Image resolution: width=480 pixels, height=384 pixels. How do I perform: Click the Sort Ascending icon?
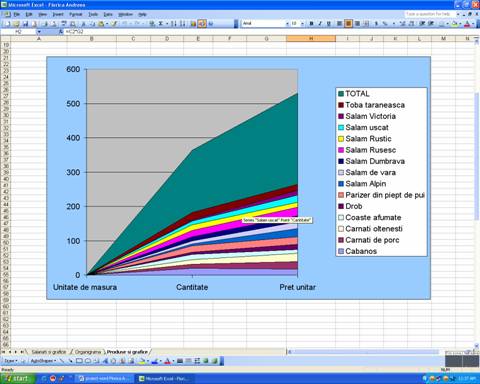(x=174, y=24)
